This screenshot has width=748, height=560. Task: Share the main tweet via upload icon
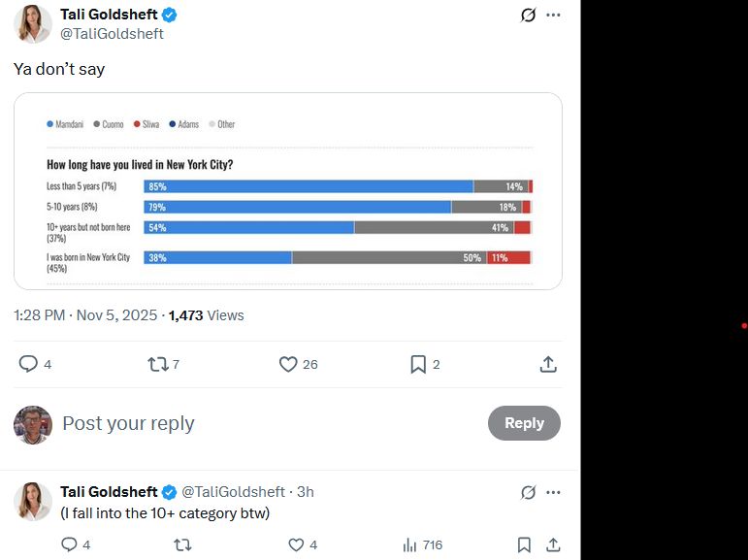point(548,364)
